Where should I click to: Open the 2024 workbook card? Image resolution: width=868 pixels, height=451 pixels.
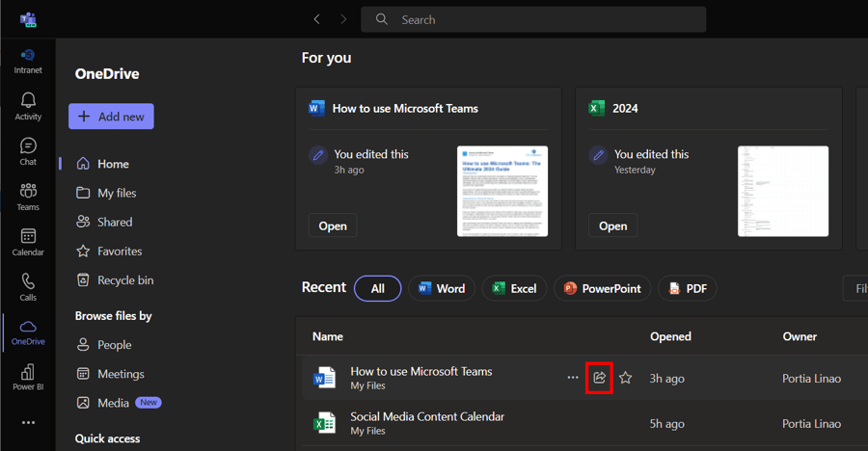tap(612, 225)
